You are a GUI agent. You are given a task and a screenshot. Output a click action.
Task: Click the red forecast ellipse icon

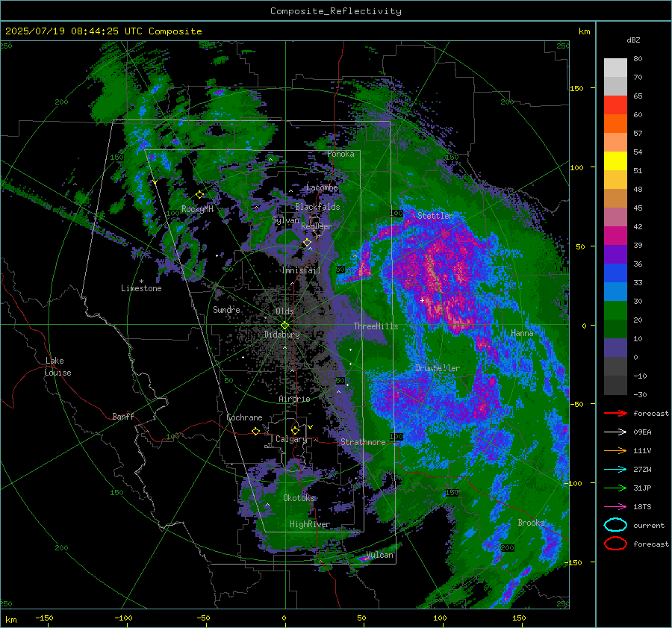point(615,544)
